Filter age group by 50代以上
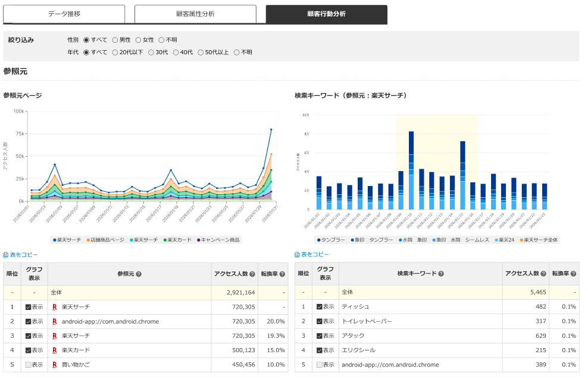The height and width of the screenshot is (379, 588). point(201,52)
